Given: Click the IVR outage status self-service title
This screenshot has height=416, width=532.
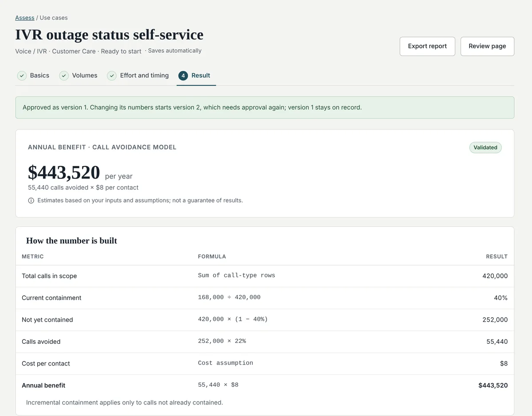Looking at the screenshot, I should point(109,35).
